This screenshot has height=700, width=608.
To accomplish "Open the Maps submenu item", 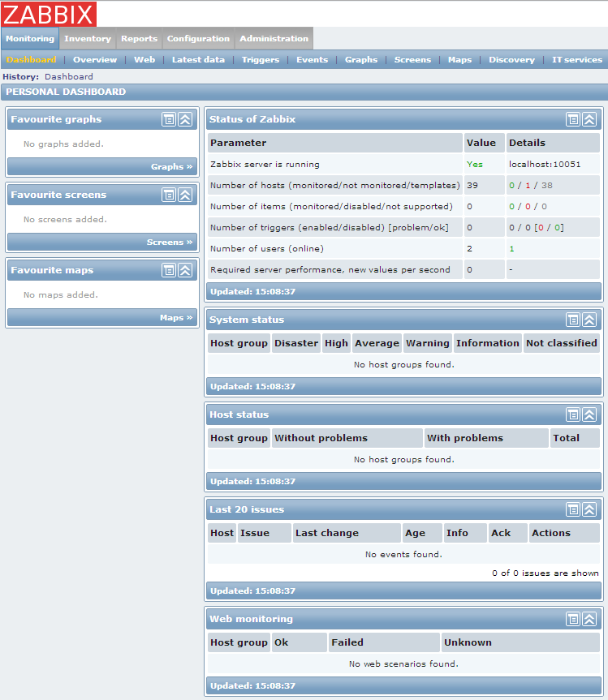I will coord(459,60).
